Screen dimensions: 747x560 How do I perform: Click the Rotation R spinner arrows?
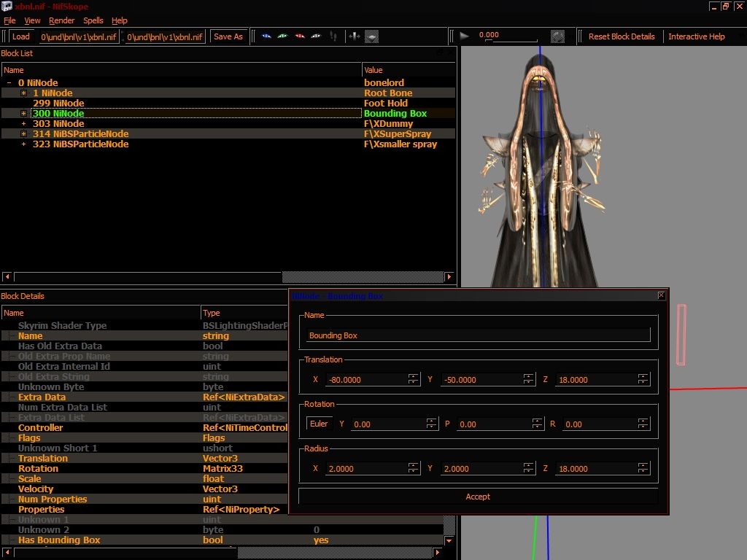(643, 424)
